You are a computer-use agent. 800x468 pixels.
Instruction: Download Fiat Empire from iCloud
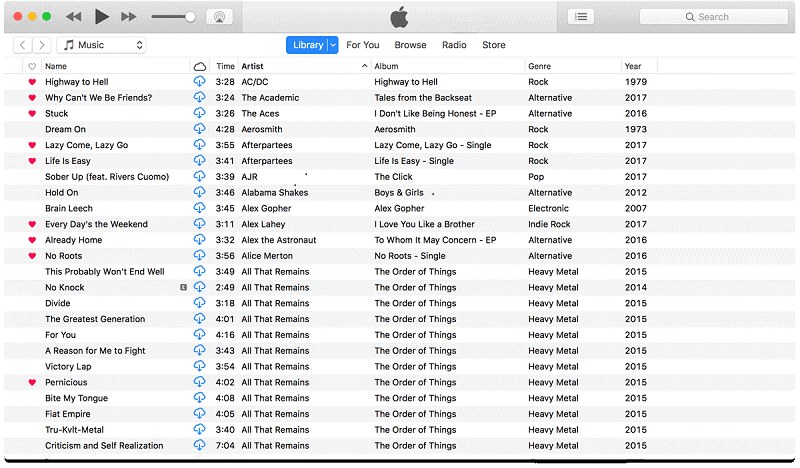pyautogui.click(x=199, y=413)
